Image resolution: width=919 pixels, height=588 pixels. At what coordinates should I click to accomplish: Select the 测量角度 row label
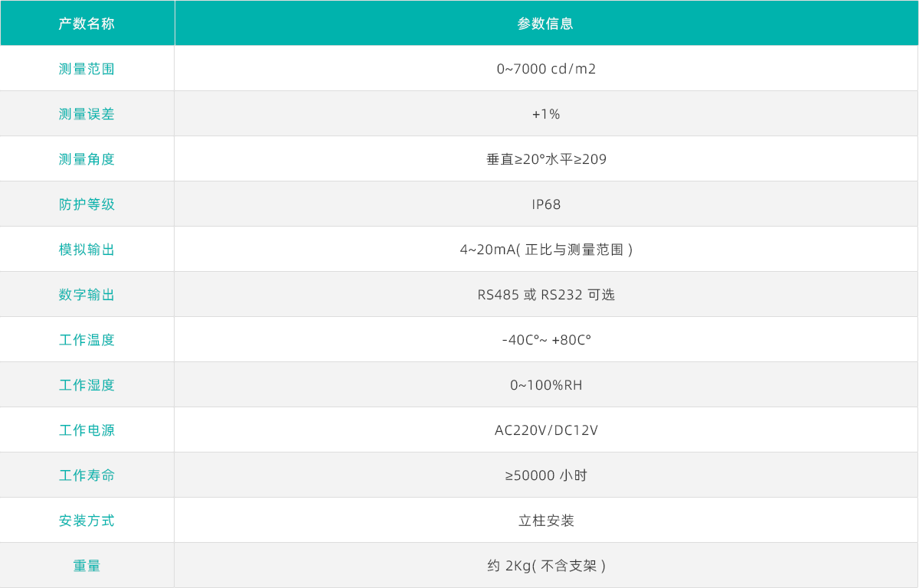[87, 159]
